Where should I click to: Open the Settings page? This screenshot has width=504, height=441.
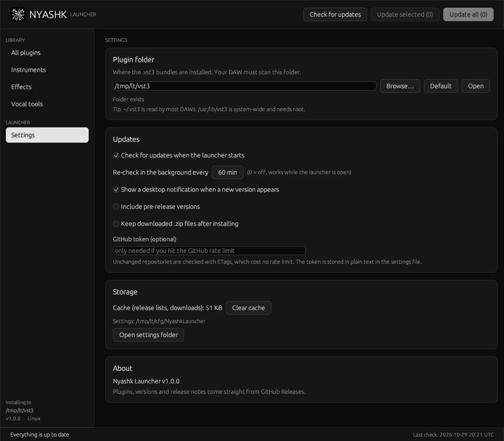tap(47, 135)
